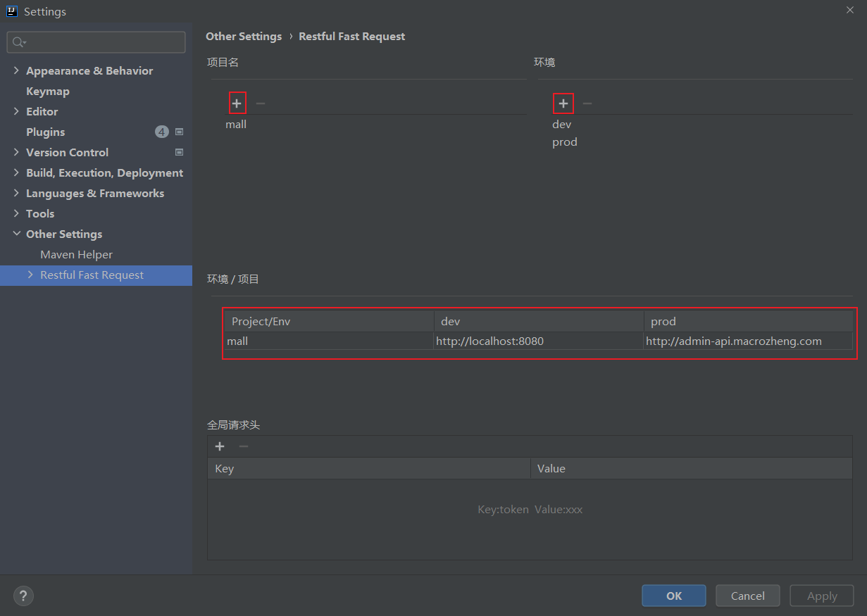The width and height of the screenshot is (867, 616).
Task: Select the prod environment in list
Action: click(x=565, y=142)
